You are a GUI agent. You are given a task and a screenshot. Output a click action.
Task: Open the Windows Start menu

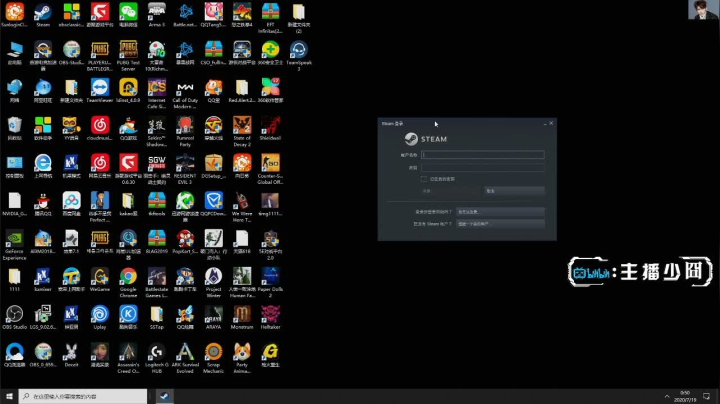tap(9, 396)
